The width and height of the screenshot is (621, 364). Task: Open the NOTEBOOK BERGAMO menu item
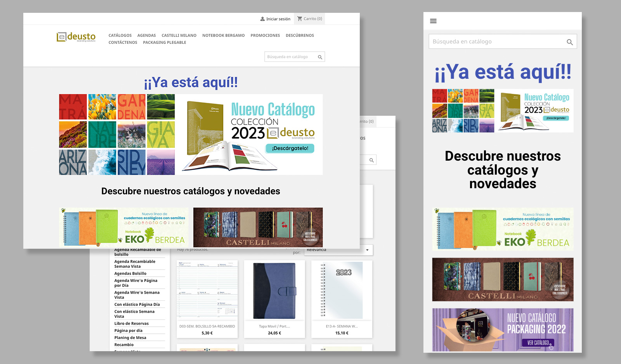click(223, 35)
